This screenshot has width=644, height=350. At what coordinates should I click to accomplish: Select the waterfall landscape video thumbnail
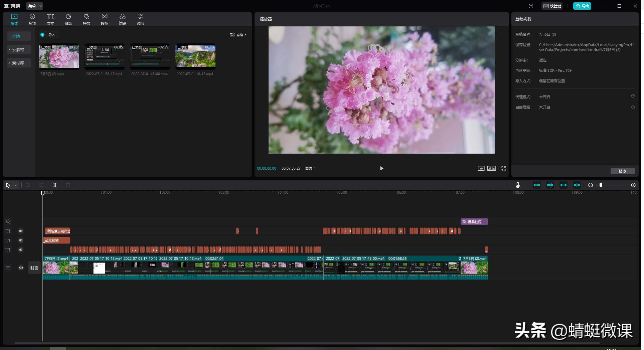[195, 56]
